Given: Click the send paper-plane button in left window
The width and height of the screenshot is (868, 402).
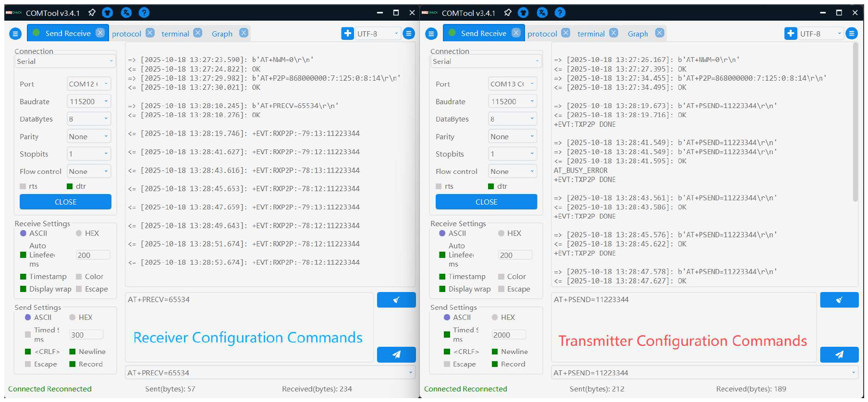Looking at the screenshot, I should [396, 354].
